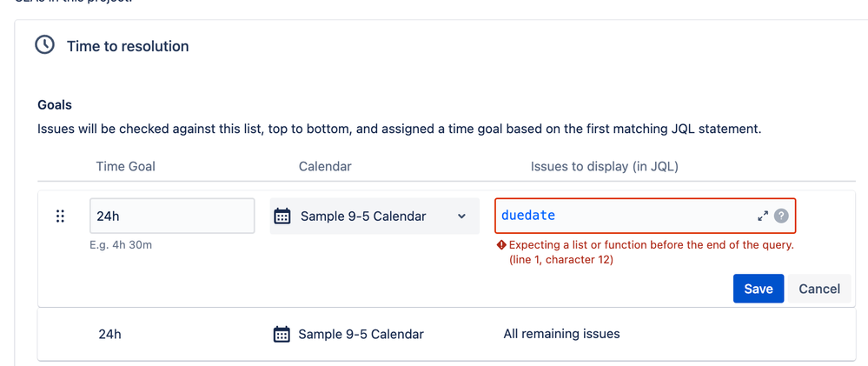868x366 pixels.
Task: Click the 24h value in the remaining issues row
Action: click(110, 335)
